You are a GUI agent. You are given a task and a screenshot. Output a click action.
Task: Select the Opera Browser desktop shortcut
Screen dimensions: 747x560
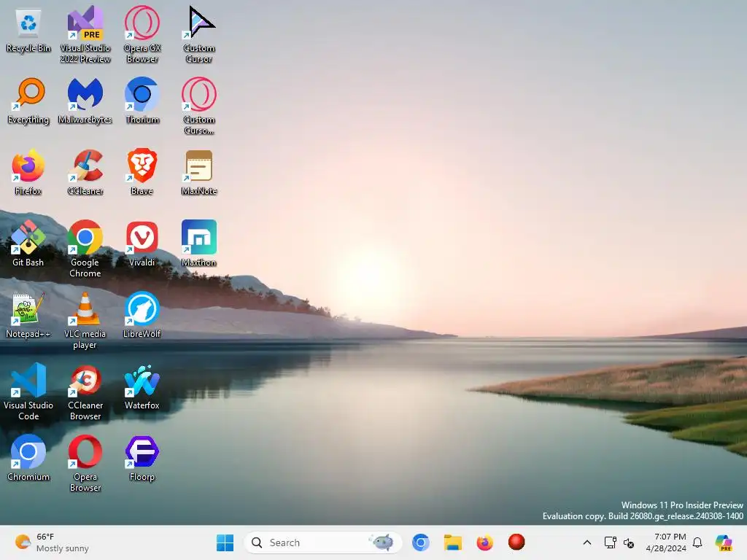click(85, 463)
